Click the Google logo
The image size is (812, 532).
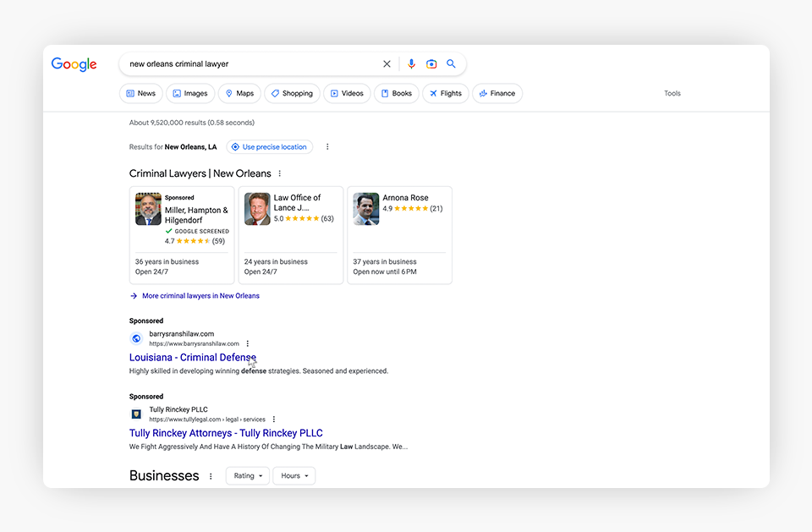(x=74, y=64)
